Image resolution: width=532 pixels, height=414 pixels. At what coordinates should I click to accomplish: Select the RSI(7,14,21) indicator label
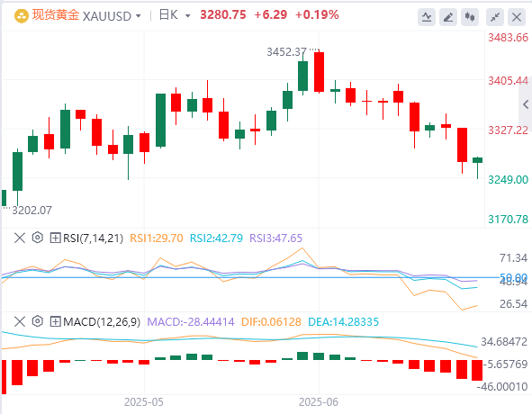[93, 238]
